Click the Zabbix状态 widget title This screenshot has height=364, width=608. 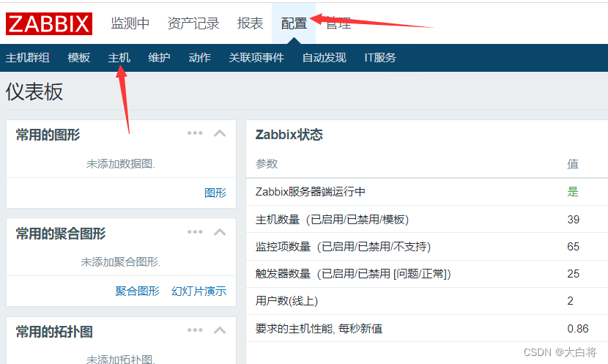(289, 135)
